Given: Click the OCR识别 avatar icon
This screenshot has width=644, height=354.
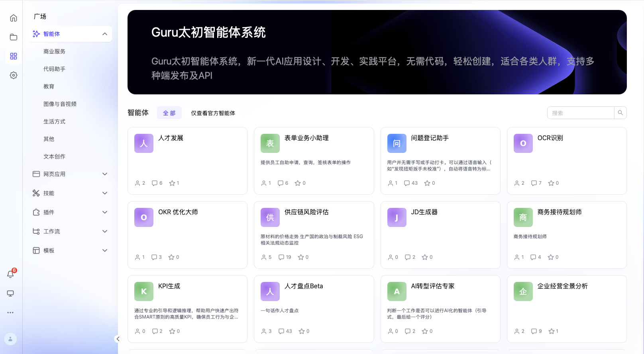Looking at the screenshot, I should click(x=523, y=143).
